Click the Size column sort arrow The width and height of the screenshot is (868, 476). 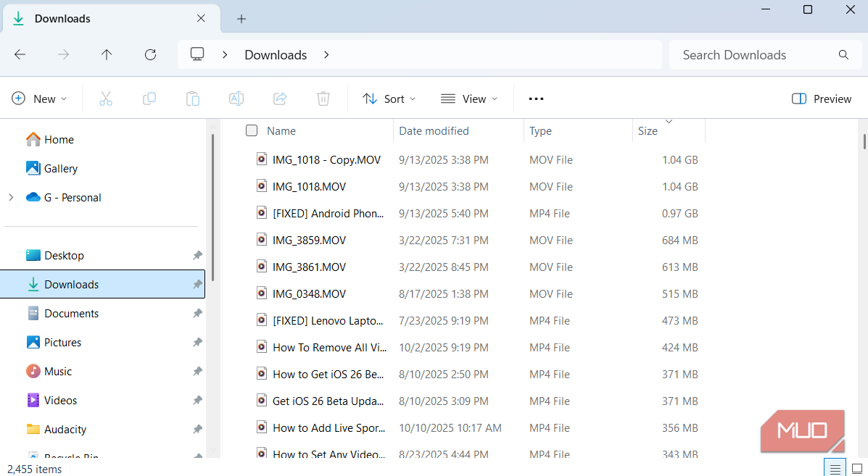(x=669, y=122)
